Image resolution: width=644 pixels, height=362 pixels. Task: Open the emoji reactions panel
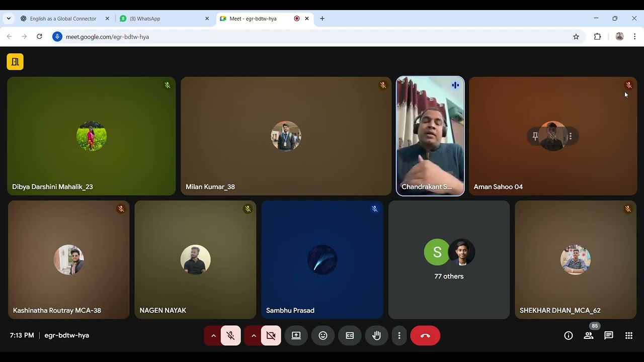pyautogui.click(x=323, y=335)
